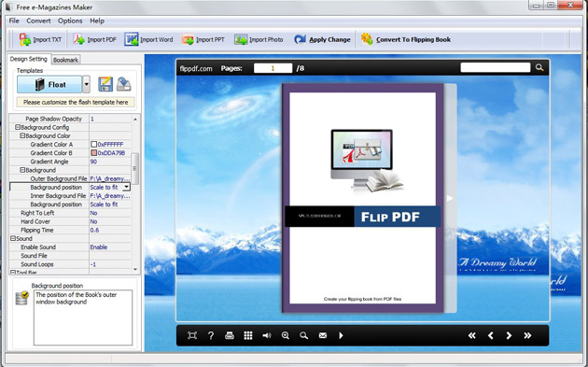Click the property description database icon
588x367 pixels.
(x=21, y=298)
